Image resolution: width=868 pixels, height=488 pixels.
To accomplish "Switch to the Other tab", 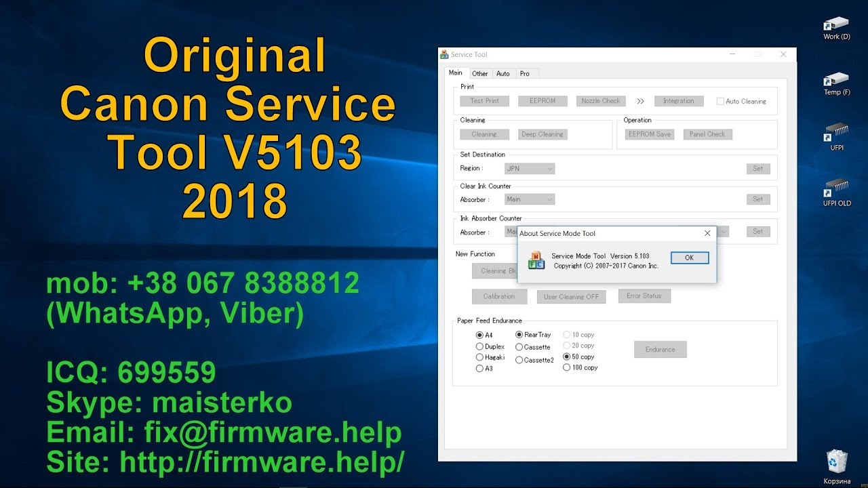I will coord(480,74).
